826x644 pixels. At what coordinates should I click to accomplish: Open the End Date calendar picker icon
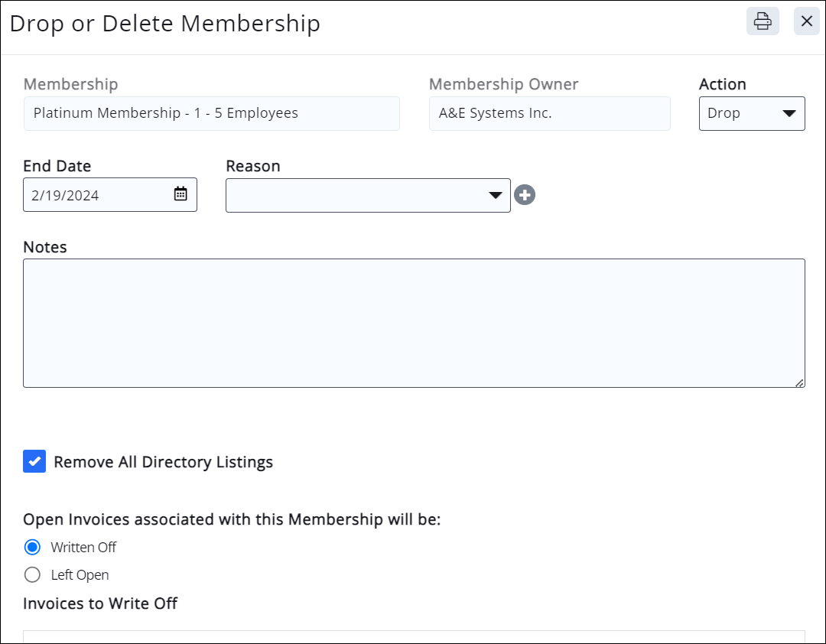point(180,194)
